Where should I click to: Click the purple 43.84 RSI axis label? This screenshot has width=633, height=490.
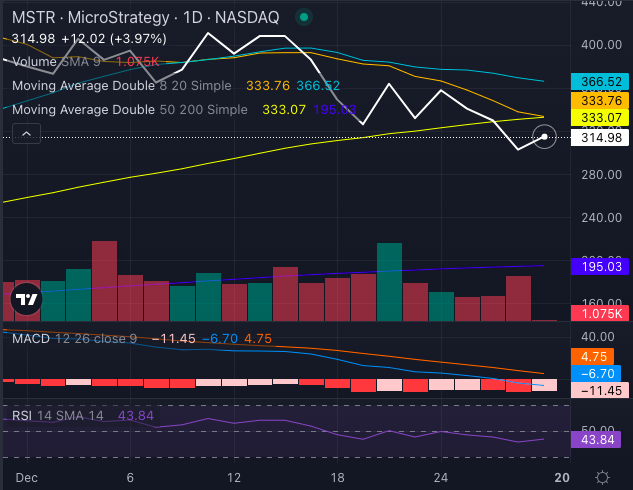[601, 440]
